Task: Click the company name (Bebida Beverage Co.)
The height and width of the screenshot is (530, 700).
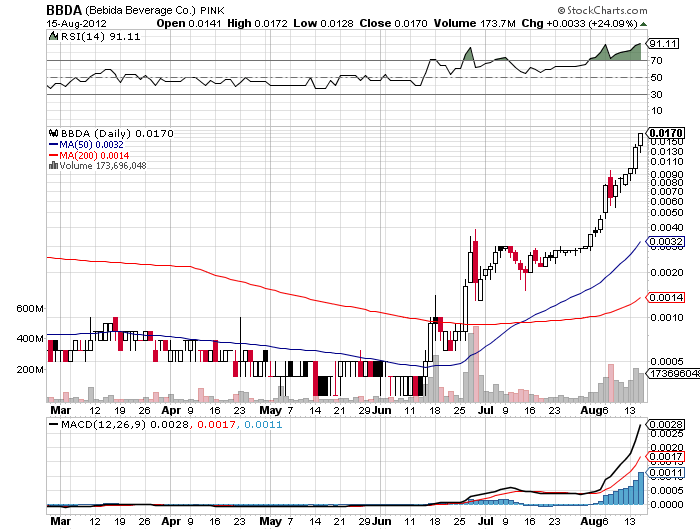Action: pyautogui.click(x=140, y=10)
